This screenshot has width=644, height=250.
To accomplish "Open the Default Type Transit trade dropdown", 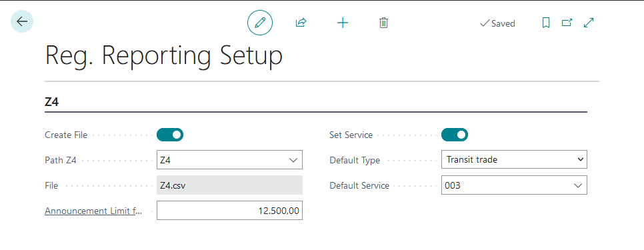I will click(514, 159).
